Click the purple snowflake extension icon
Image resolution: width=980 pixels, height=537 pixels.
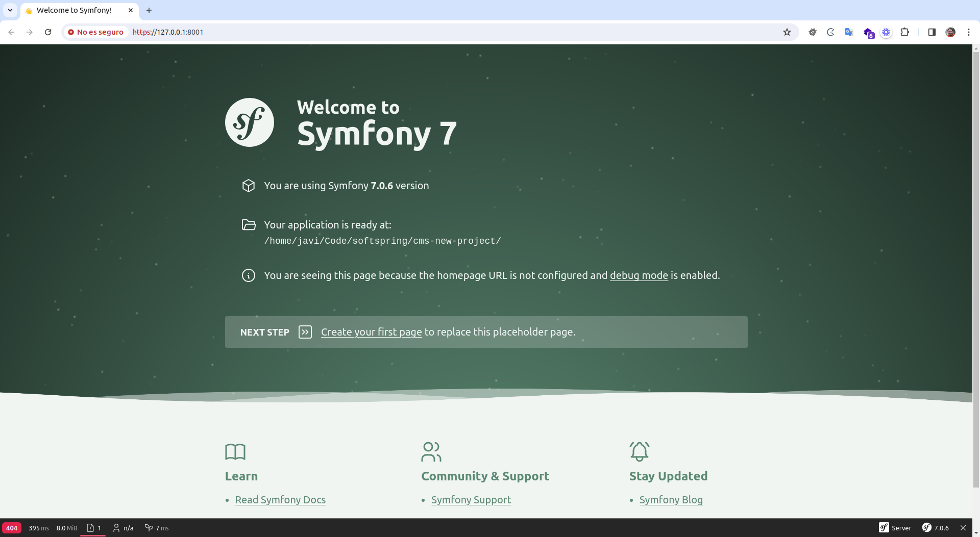[x=886, y=32]
